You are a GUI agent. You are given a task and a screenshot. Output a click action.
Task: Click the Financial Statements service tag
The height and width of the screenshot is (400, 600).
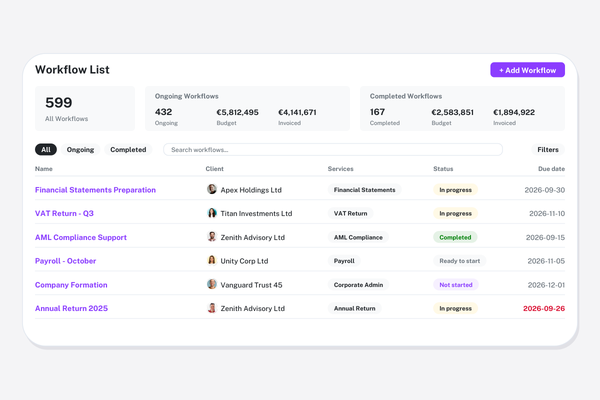(364, 190)
